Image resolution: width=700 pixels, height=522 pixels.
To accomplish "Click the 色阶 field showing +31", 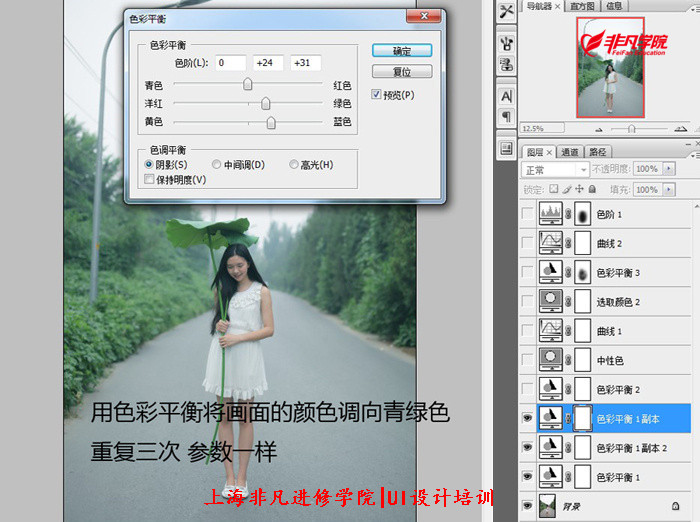I will click(x=305, y=63).
